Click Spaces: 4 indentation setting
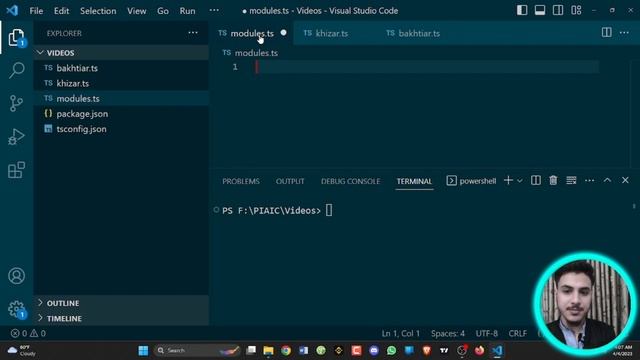The width and height of the screenshot is (640, 360). 448,333
